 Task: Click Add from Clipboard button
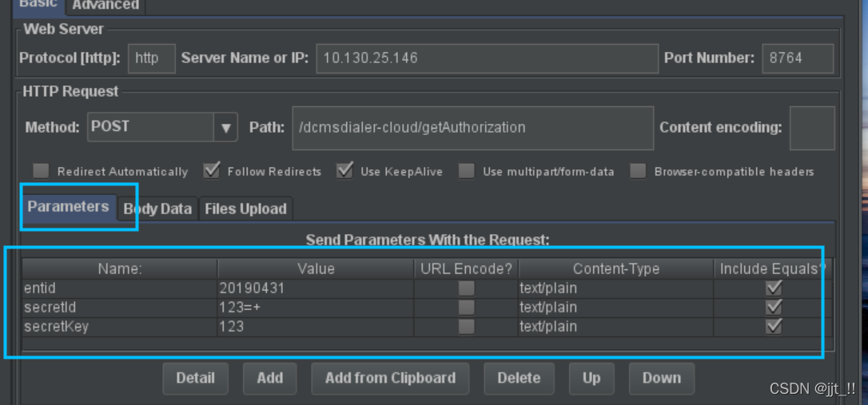[x=390, y=379]
